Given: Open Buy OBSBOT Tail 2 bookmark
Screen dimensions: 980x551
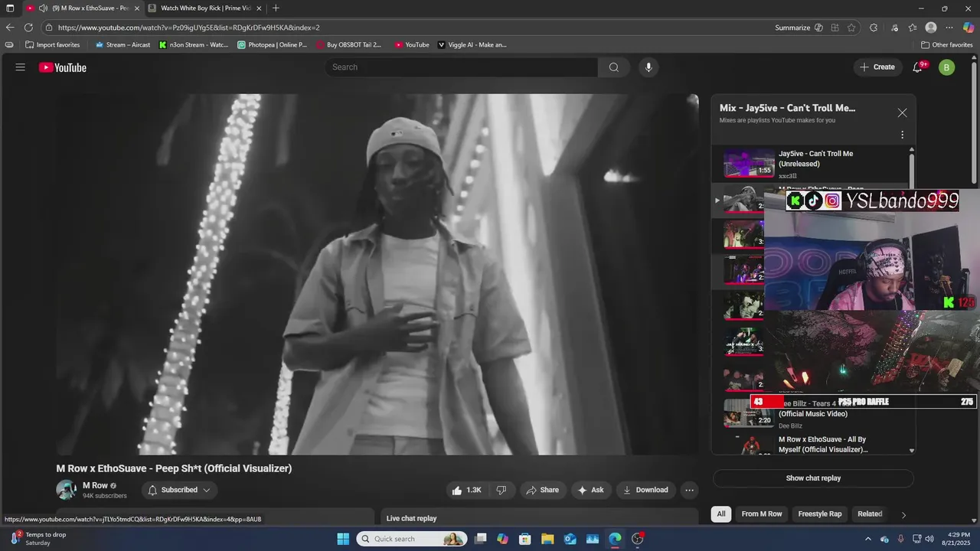Looking at the screenshot, I should pyautogui.click(x=348, y=45).
